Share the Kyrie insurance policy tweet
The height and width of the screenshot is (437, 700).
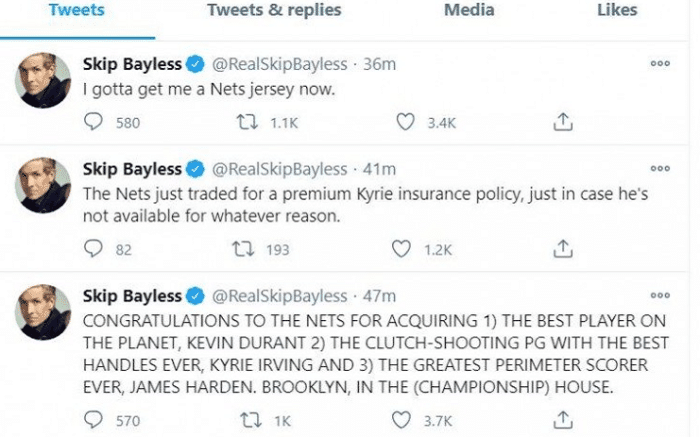[x=563, y=249]
